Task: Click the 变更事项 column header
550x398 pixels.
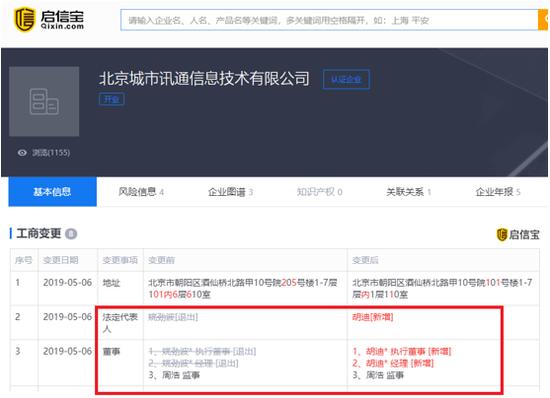Action: click(120, 260)
